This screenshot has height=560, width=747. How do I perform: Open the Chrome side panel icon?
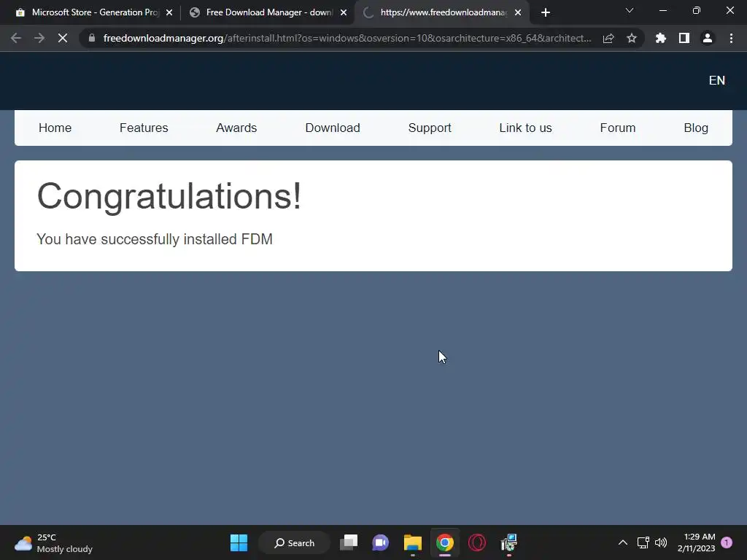[684, 38]
